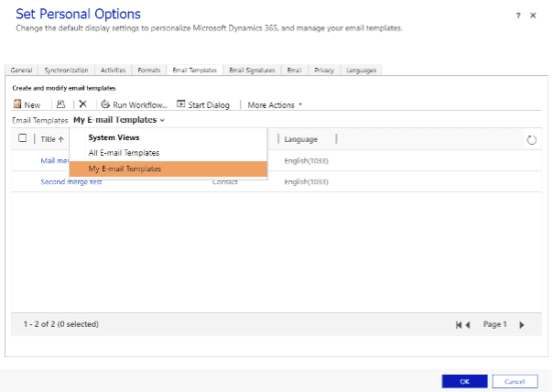The height and width of the screenshot is (392, 553).
Task: Sort by the Language column header
Action: tap(301, 139)
